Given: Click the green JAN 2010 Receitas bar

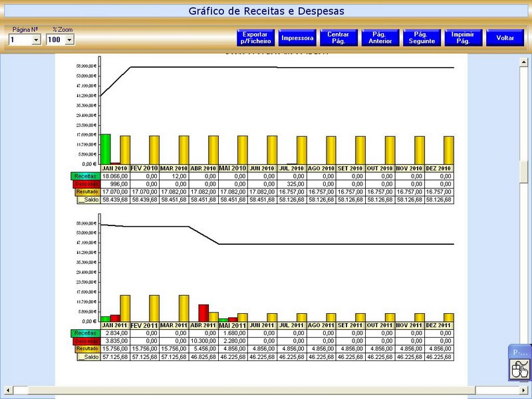Looking at the screenshot, I should point(105,148).
